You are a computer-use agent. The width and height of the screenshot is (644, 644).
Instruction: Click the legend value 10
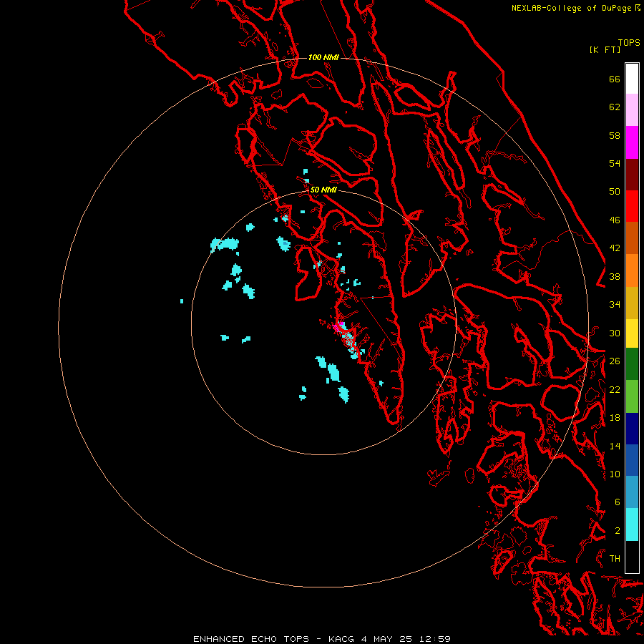coord(615,474)
